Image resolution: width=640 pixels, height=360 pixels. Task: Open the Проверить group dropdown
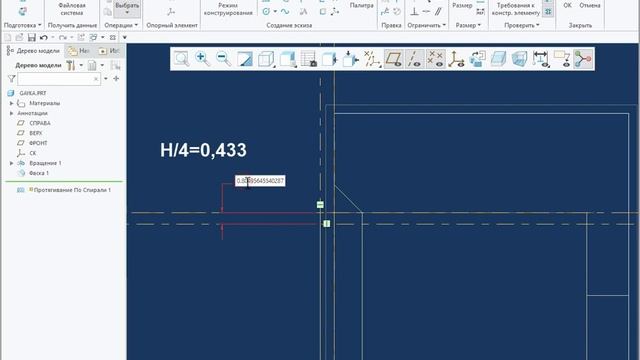[x=522, y=25]
